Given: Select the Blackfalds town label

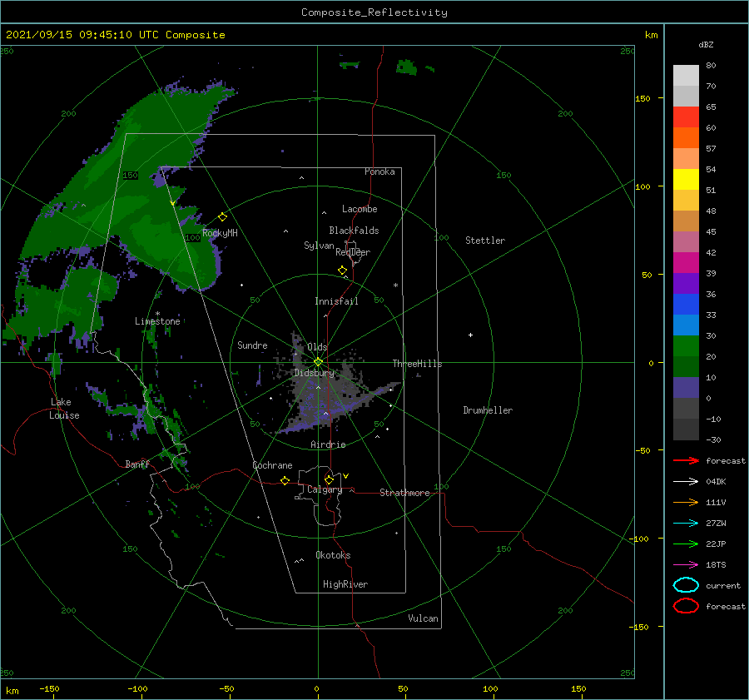Looking at the screenshot, I should point(354,231).
